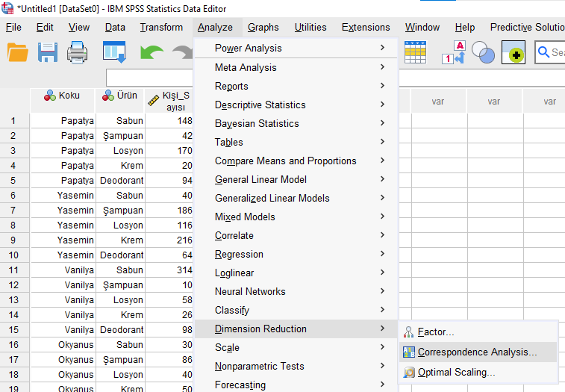This screenshot has height=392, width=565.
Task: Expand the Descriptive Statistics submenu
Action: point(260,105)
